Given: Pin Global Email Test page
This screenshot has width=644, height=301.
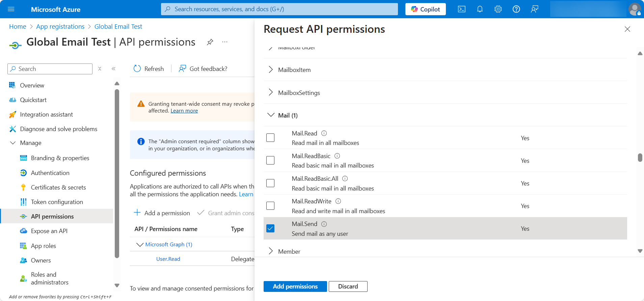Looking at the screenshot, I should [x=210, y=42].
